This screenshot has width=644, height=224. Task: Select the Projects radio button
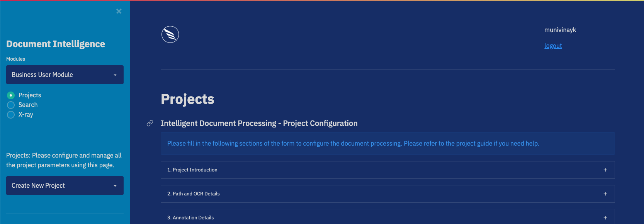click(x=10, y=95)
